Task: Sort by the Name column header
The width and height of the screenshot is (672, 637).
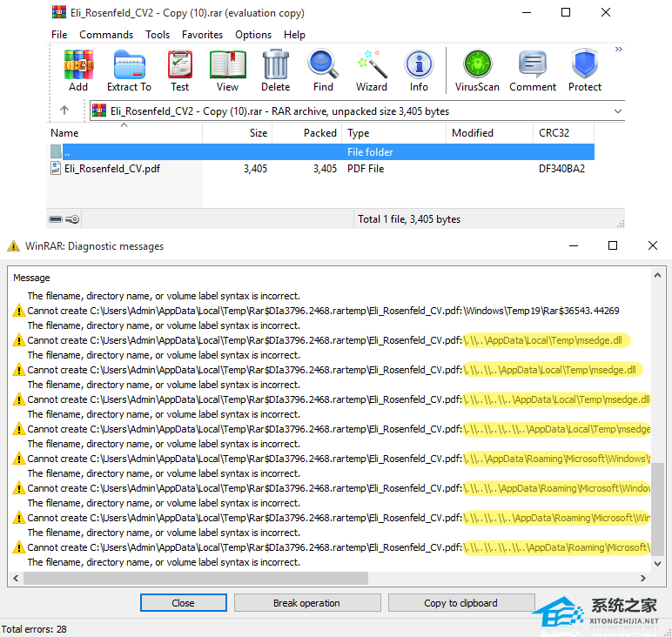Action: [x=124, y=133]
